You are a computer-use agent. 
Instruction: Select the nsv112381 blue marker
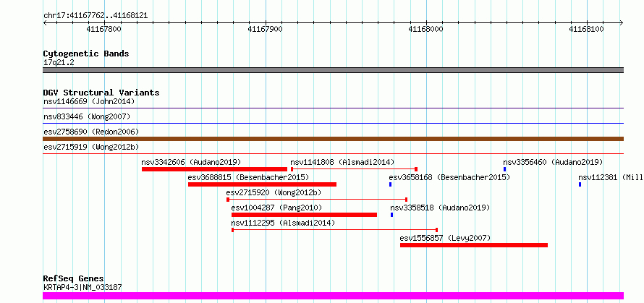click(580, 184)
